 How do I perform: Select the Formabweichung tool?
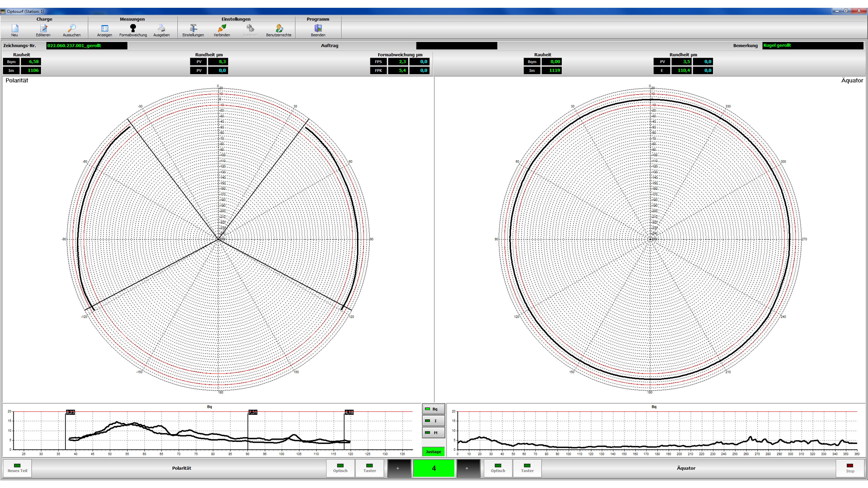click(133, 30)
